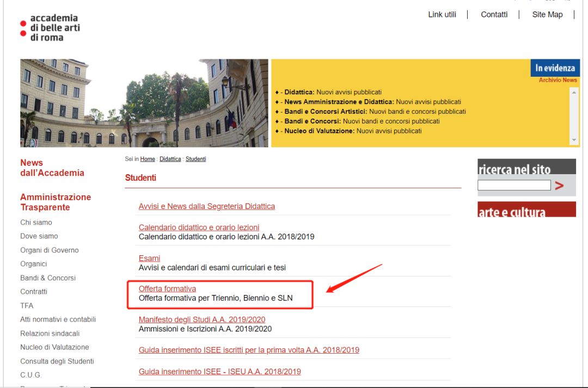
Task: Click Home in the breadcrumb
Action: pos(148,159)
